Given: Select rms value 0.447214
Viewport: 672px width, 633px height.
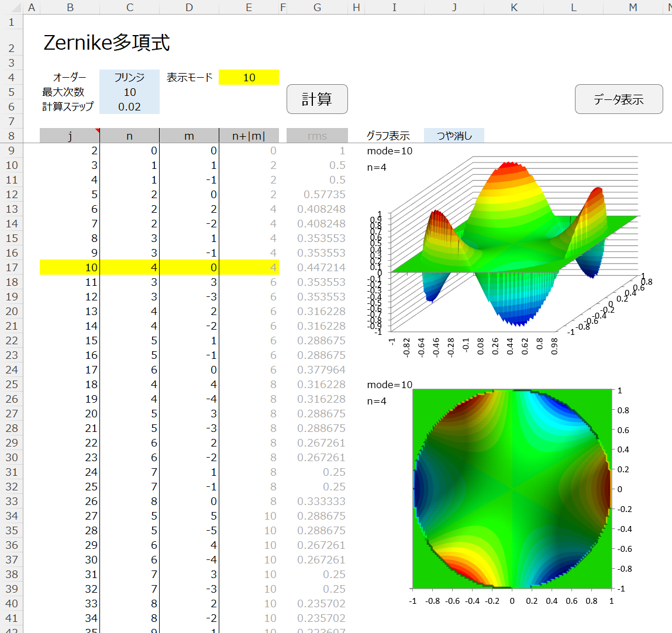Looking at the screenshot, I should (x=321, y=268).
